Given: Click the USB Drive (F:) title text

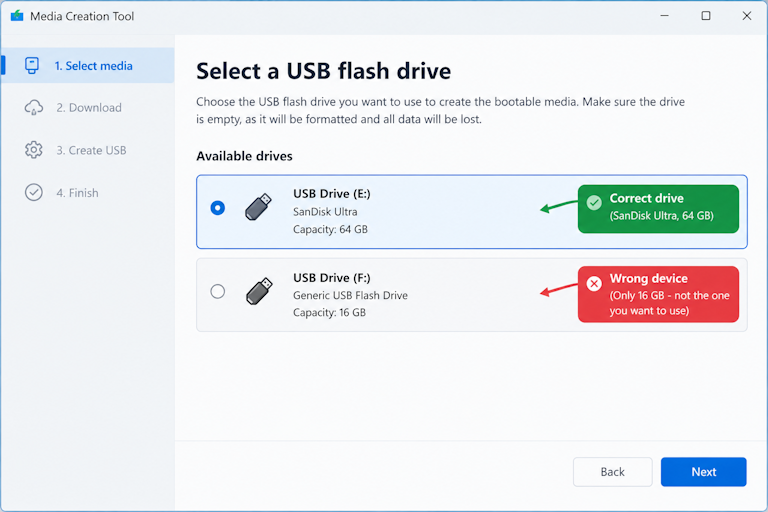Looking at the screenshot, I should [x=332, y=278].
